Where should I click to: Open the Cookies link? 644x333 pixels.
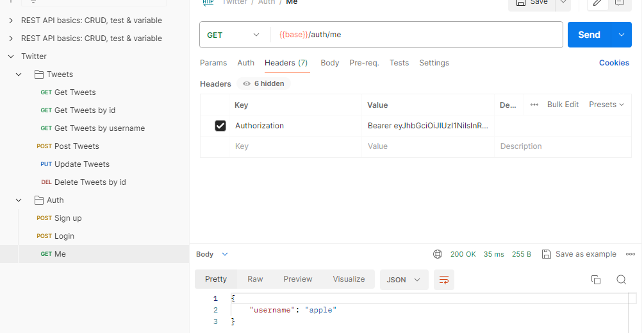[x=614, y=63]
